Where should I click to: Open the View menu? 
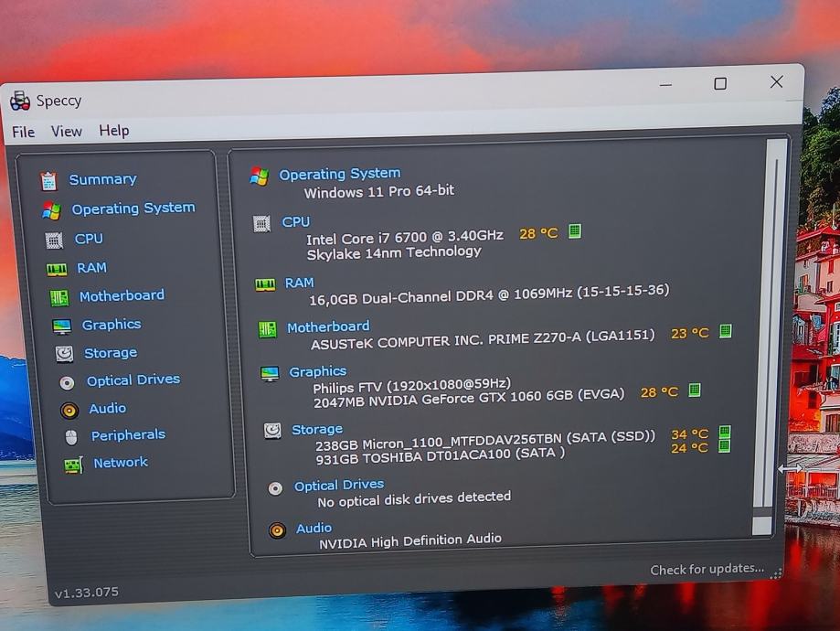[66, 132]
